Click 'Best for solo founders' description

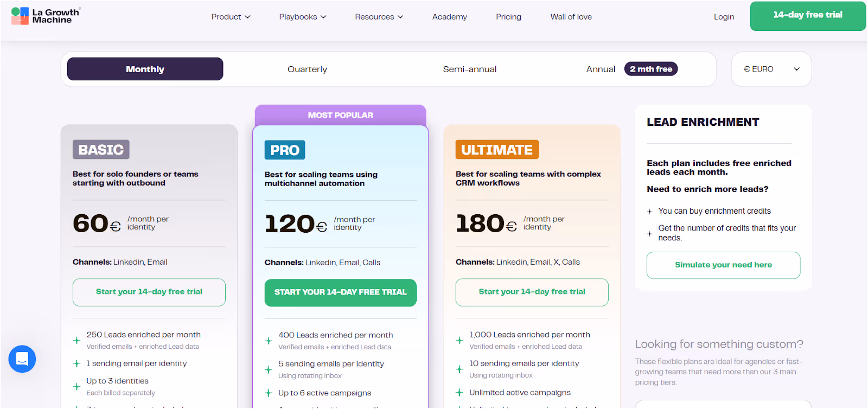[x=135, y=178]
